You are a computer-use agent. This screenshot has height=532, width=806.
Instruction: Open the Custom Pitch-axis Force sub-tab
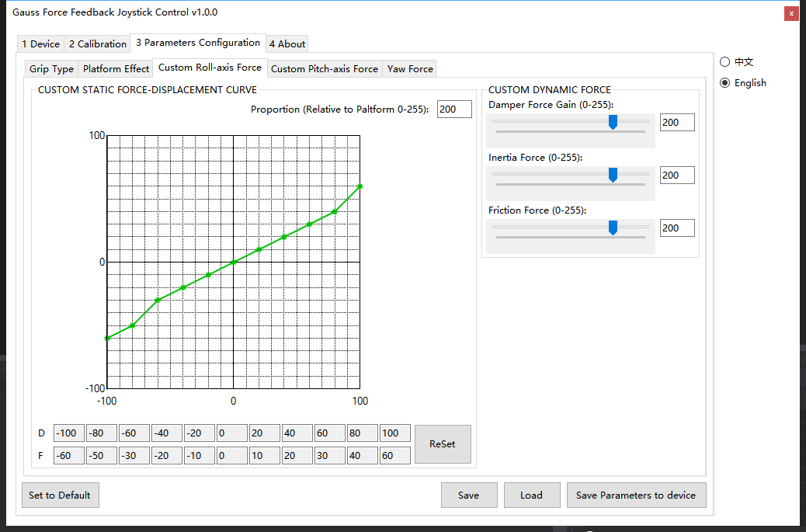click(x=325, y=69)
